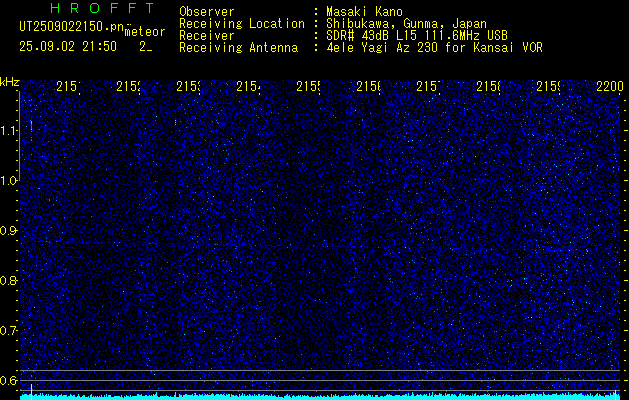629x400 pixels.
Task: Select the observer name Masaki Kano
Action: tap(364, 11)
